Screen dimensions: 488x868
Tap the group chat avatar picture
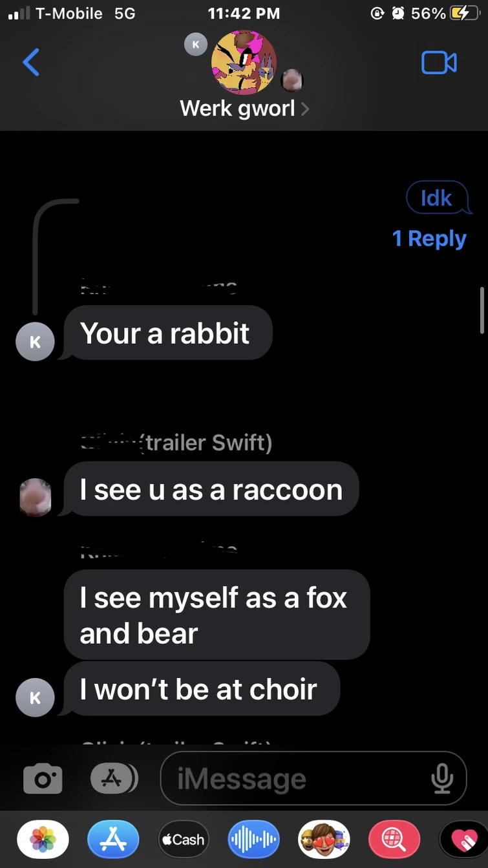(244, 63)
